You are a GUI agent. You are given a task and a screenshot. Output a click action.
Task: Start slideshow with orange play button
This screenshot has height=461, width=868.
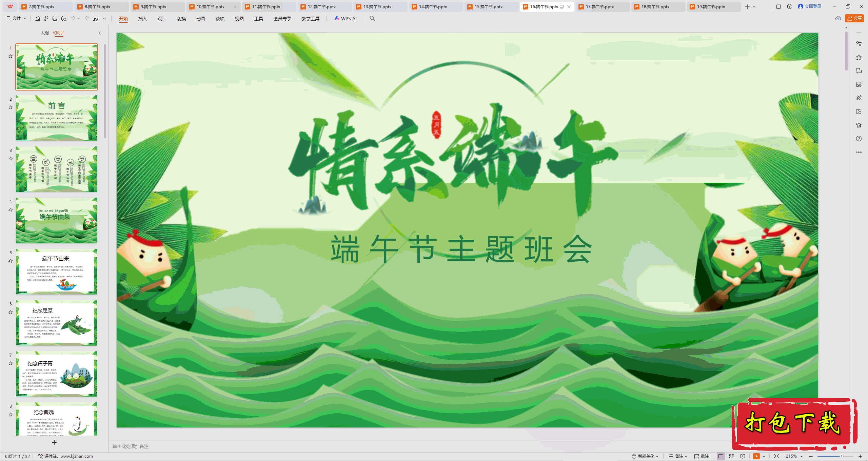[756, 456]
